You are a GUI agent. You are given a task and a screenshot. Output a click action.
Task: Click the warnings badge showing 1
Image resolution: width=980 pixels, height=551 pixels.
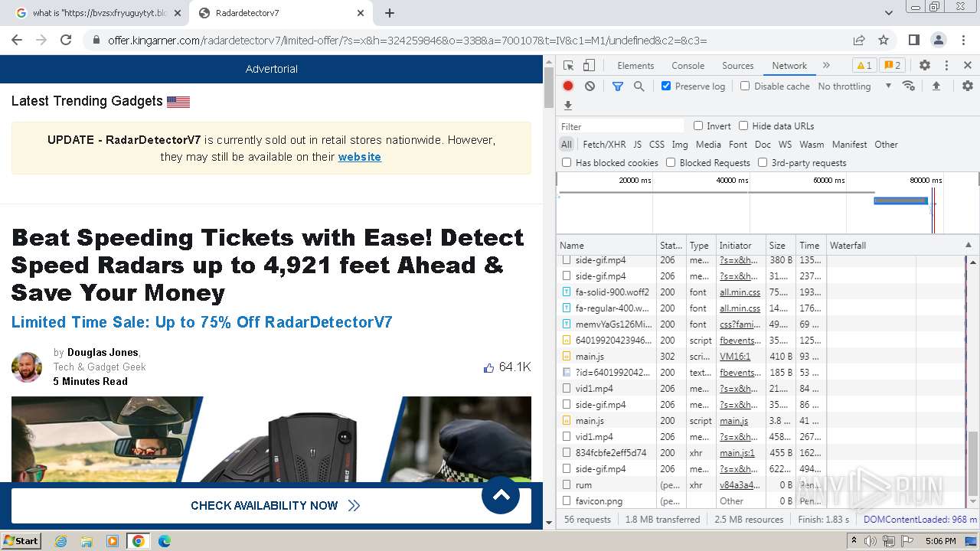click(864, 66)
